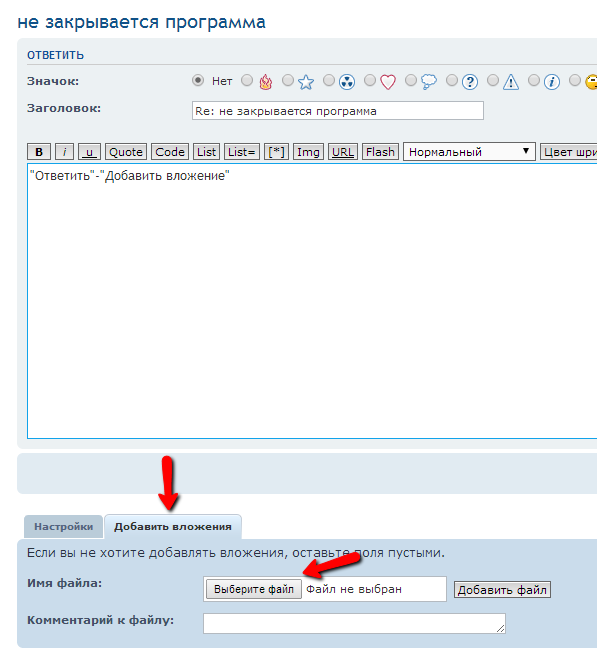597x663 pixels.
Task: Click the heart topic icon
Action: (388, 82)
